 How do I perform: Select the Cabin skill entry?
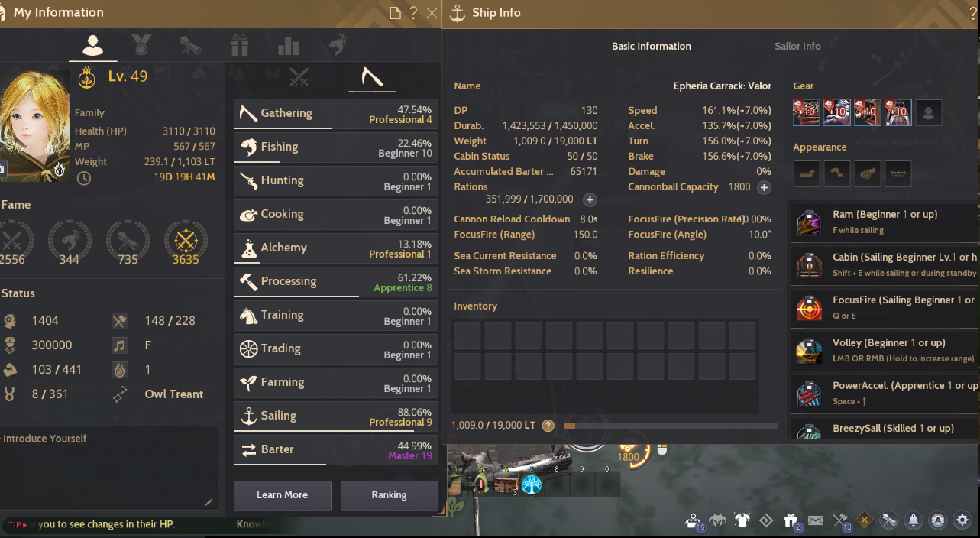(x=885, y=264)
